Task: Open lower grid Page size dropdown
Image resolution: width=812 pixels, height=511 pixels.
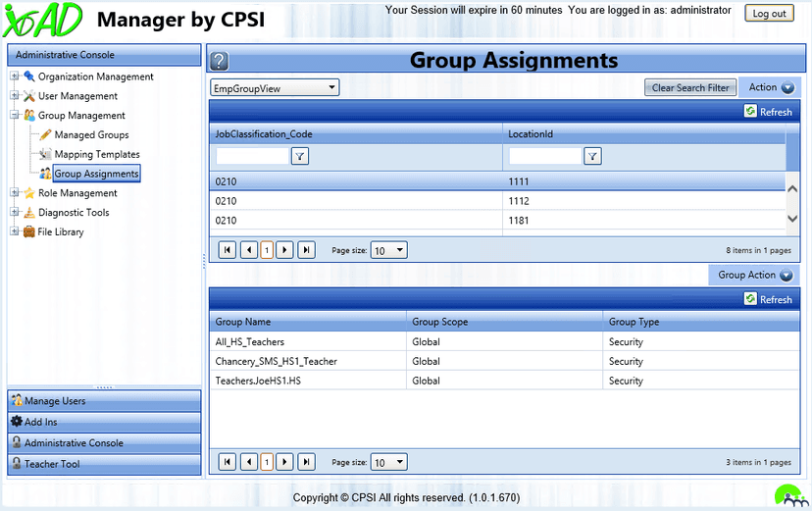Action: tap(389, 462)
